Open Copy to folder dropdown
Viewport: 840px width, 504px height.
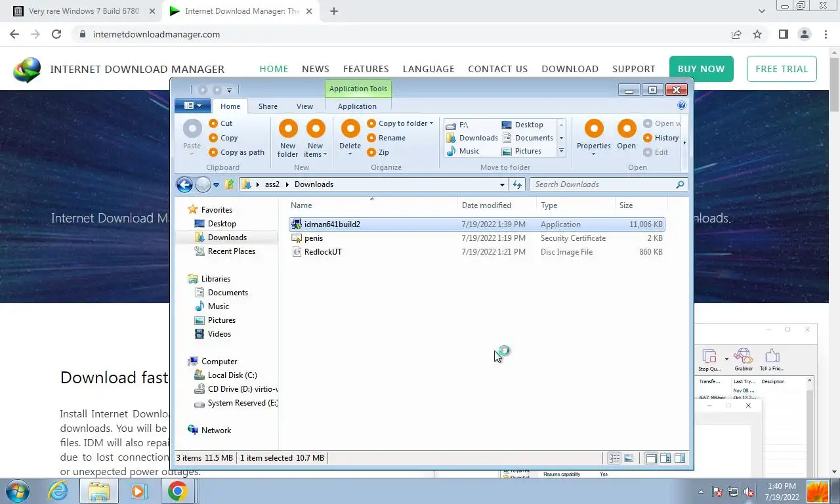click(x=400, y=123)
